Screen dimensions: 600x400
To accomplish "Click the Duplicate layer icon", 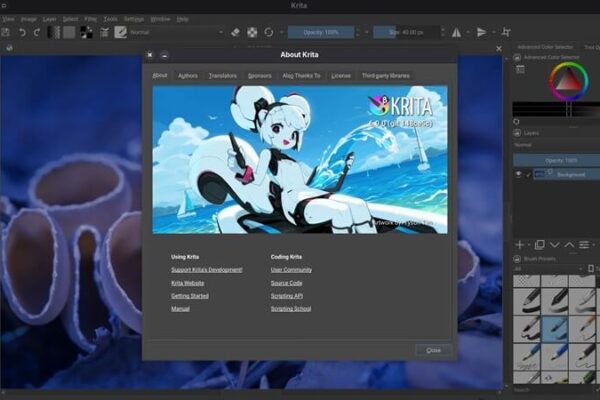I will coord(540,245).
